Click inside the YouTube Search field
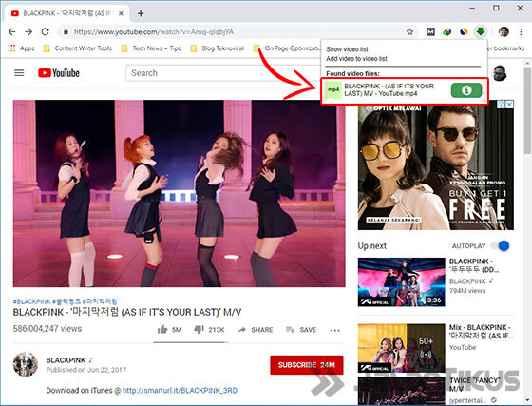Screen dimensions: 532x406 point(222,72)
